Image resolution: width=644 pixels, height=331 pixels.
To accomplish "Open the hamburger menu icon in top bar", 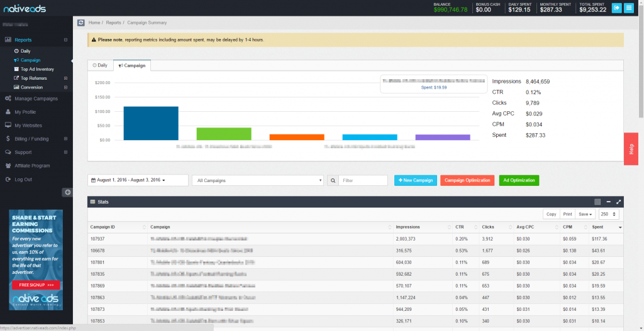I will (x=629, y=8).
